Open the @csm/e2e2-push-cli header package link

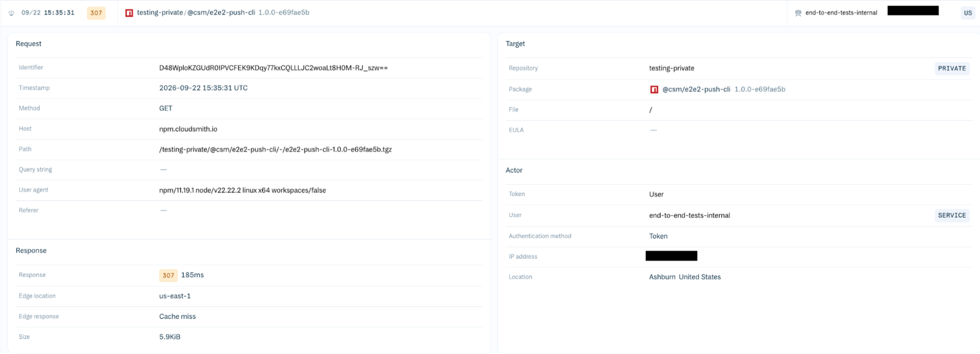221,12
